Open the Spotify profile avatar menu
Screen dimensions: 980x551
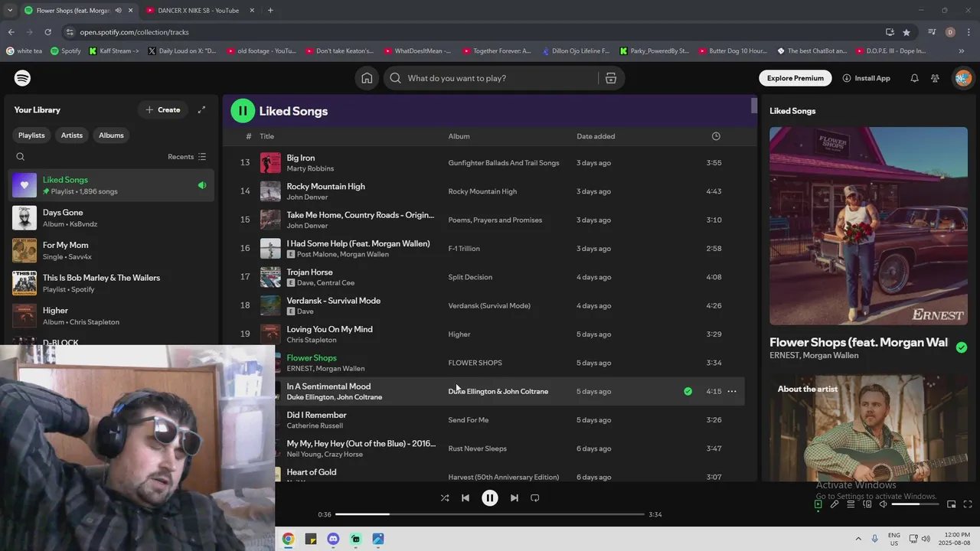click(x=963, y=78)
